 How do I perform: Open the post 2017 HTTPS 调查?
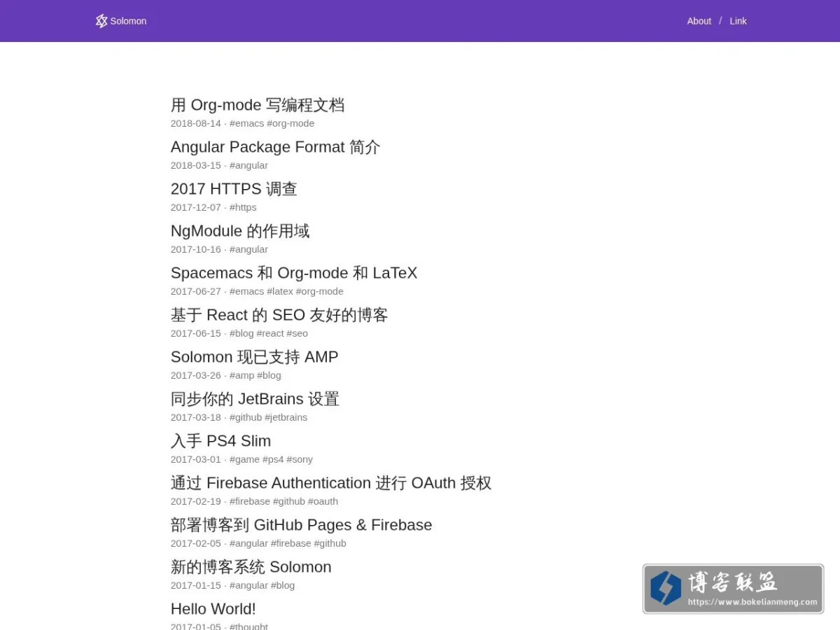(x=234, y=189)
